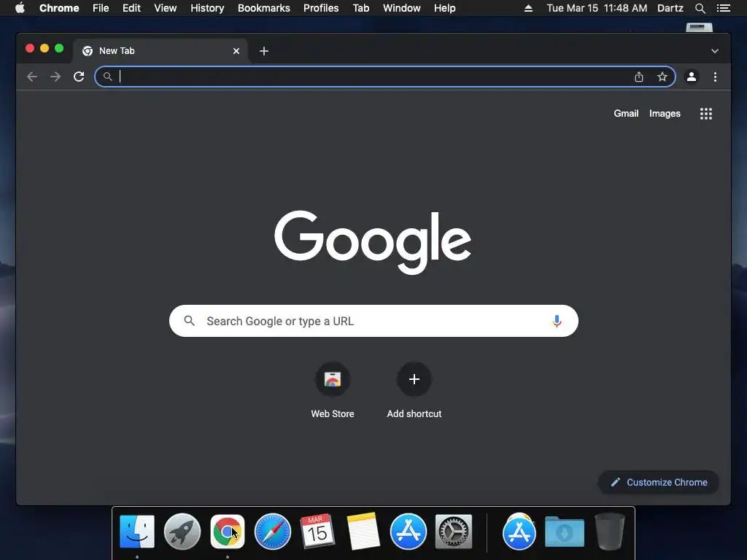Screen dimensions: 747x560
Task: Start voice search with the microphone icon
Action: pyautogui.click(x=557, y=321)
